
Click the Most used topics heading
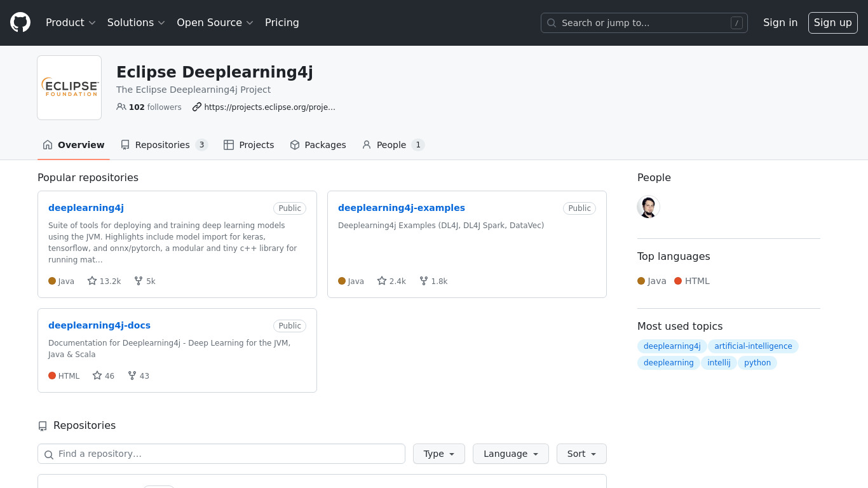(680, 326)
